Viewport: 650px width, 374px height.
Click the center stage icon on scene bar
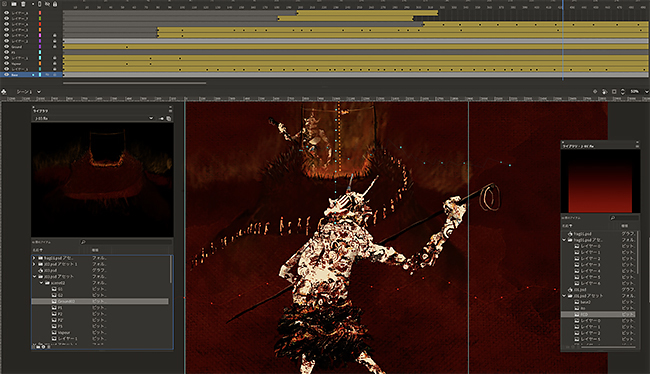click(x=595, y=92)
